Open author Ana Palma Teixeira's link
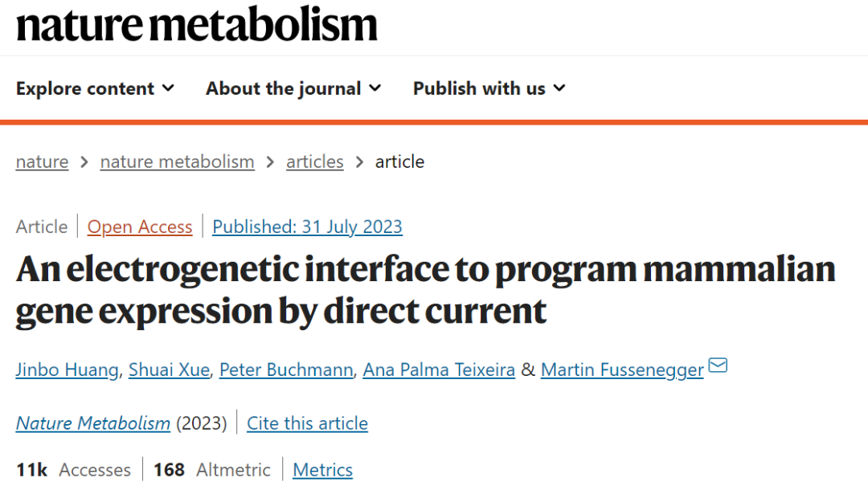 click(x=439, y=369)
